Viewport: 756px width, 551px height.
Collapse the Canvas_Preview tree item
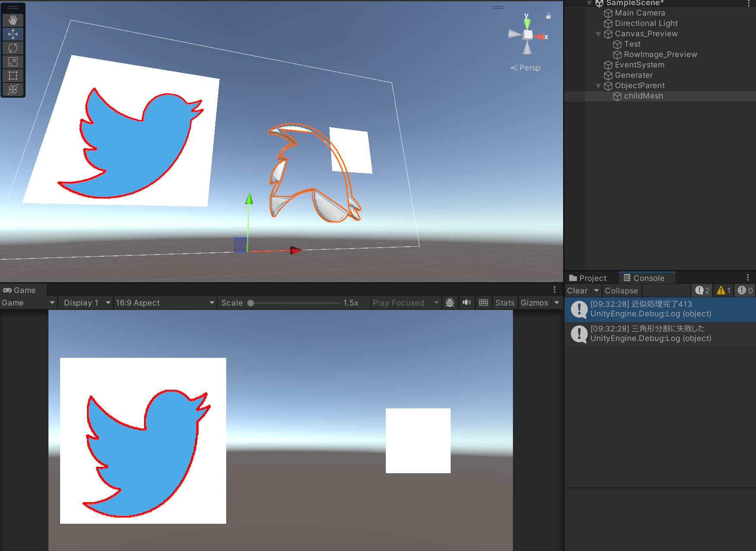[599, 34]
